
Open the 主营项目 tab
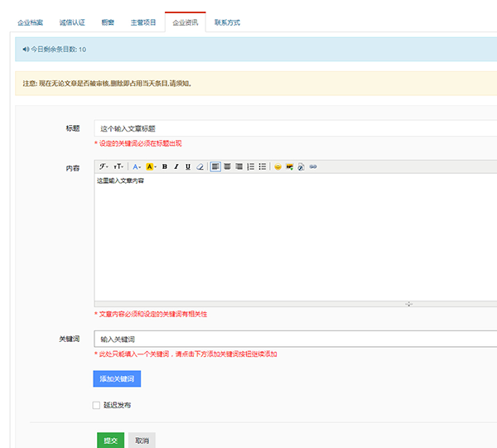[x=143, y=22]
